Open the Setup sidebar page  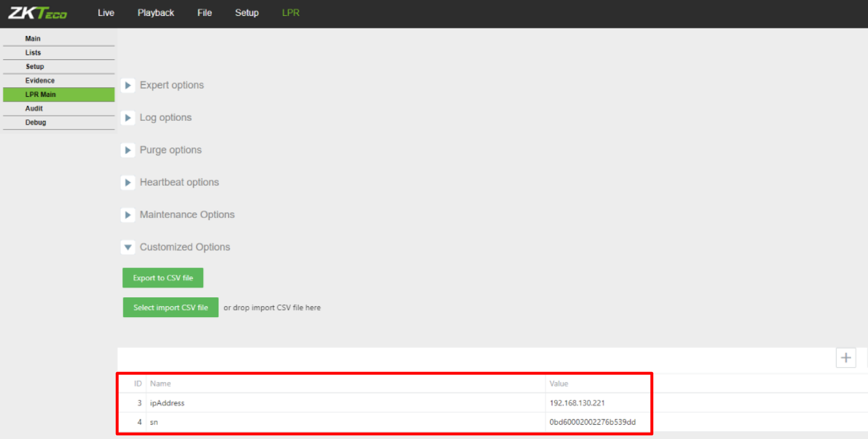pos(59,66)
